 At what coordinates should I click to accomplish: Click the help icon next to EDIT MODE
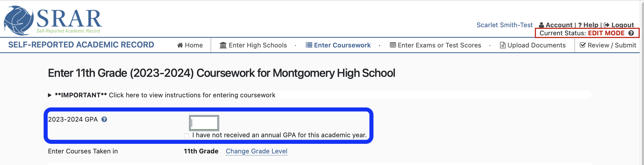[x=631, y=33]
